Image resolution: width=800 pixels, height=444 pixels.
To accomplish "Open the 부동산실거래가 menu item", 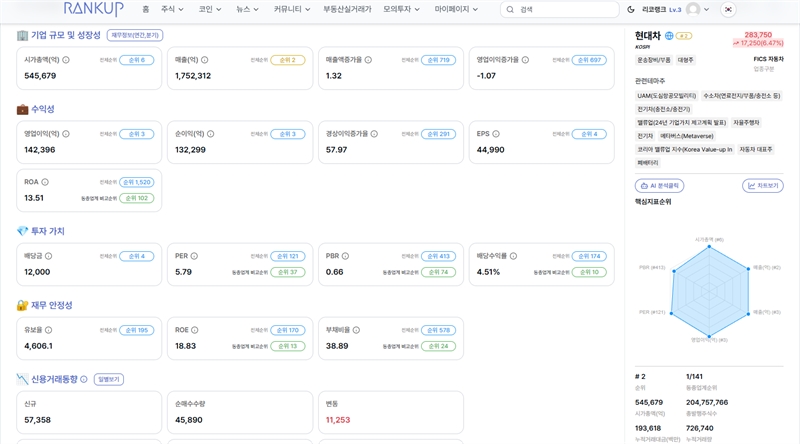I will [346, 9].
